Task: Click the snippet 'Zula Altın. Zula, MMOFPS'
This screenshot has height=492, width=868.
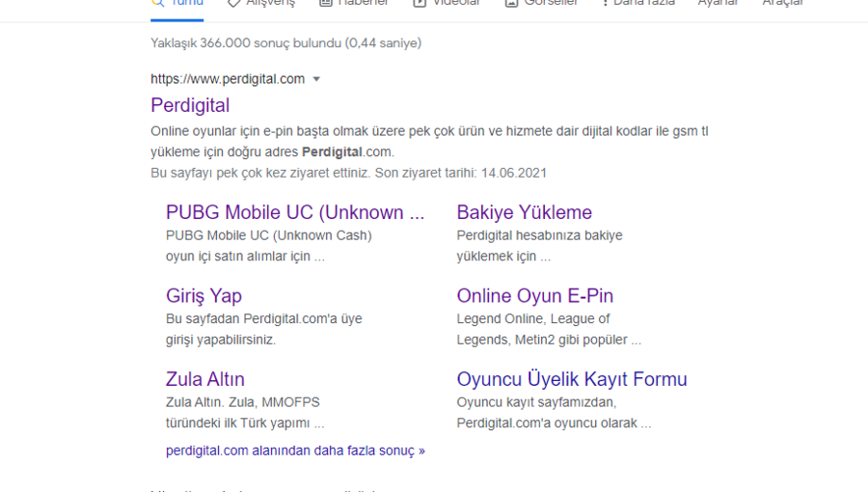Action: click(242, 402)
